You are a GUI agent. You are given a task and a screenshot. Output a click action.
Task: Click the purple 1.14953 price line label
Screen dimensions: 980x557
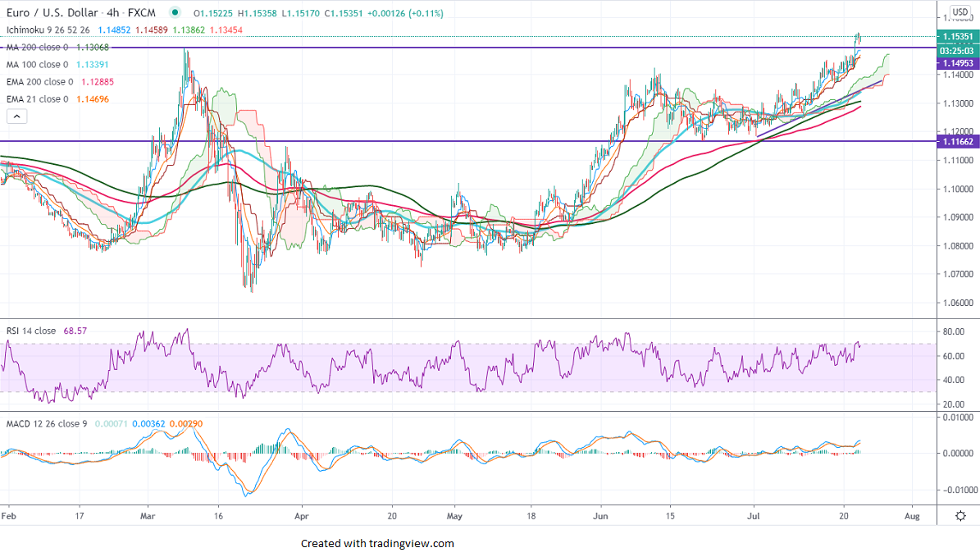[957, 62]
